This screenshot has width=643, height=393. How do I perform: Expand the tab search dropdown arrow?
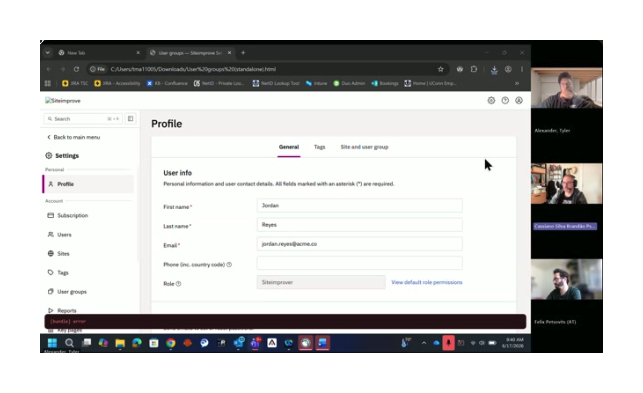48,53
